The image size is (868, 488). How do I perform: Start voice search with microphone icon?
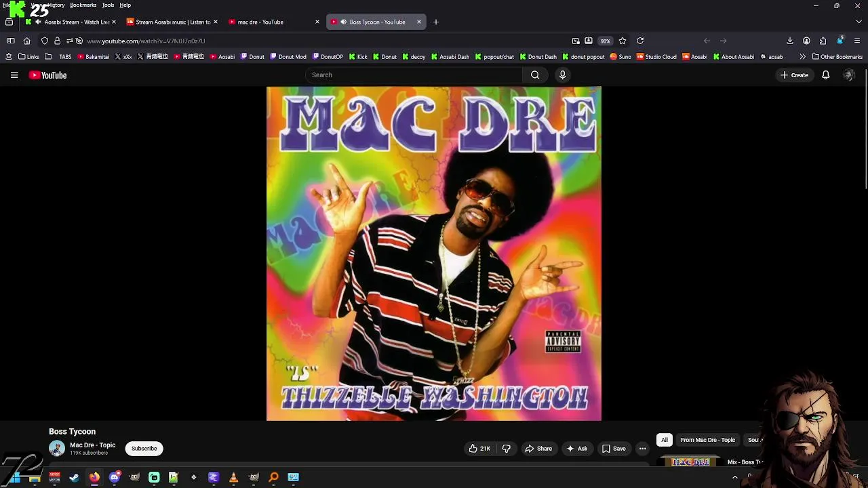pos(562,75)
